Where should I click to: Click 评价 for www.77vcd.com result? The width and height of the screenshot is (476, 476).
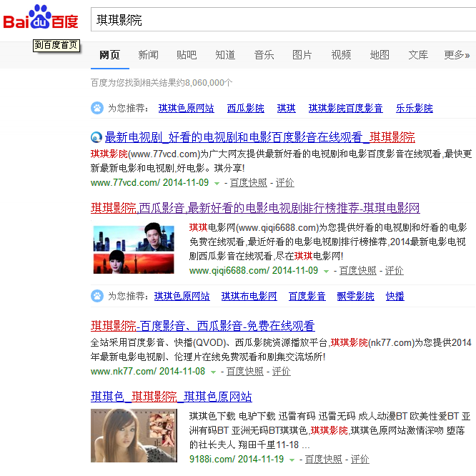pyautogui.click(x=284, y=183)
